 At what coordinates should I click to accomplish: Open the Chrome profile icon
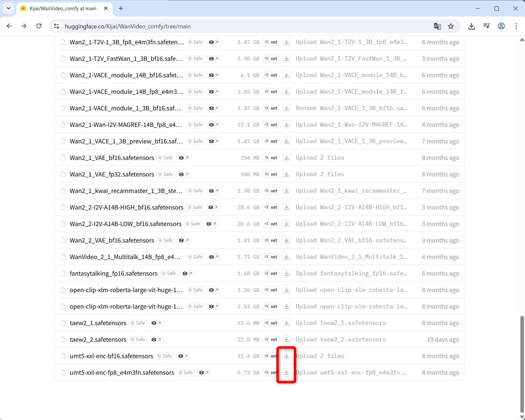[501, 26]
